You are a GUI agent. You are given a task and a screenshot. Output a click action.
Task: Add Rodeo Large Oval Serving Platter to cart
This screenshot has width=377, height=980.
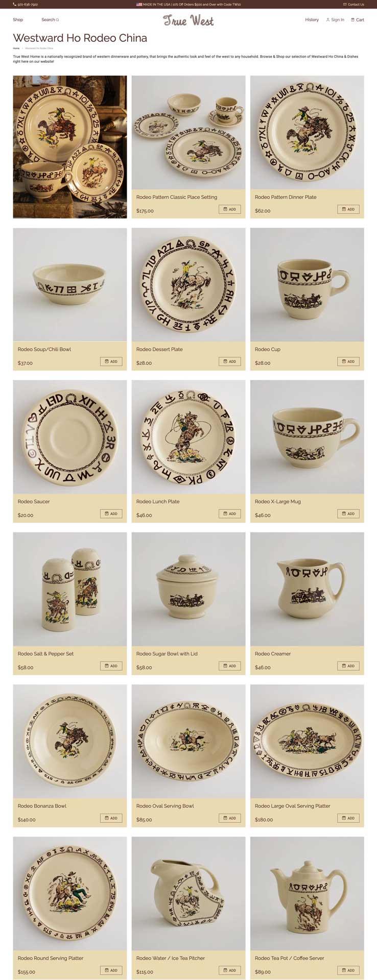click(348, 818)
